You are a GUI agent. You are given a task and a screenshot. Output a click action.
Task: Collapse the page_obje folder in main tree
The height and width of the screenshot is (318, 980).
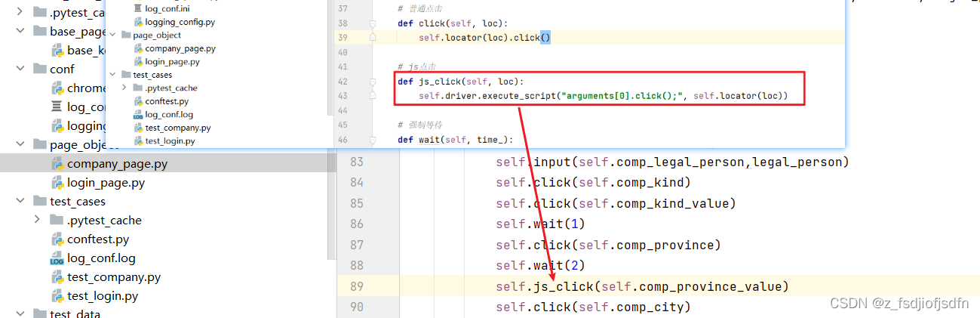click(19, 145)
